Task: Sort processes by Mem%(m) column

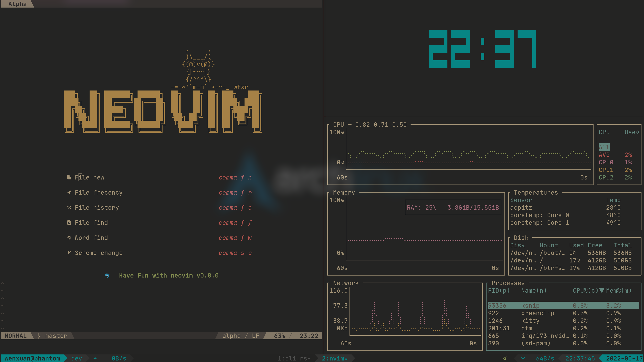Action: pos(619,291)
